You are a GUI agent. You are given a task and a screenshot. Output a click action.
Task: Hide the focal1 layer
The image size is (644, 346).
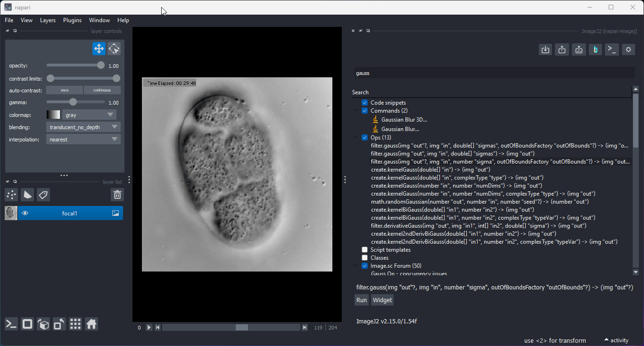tap(25, 213)
